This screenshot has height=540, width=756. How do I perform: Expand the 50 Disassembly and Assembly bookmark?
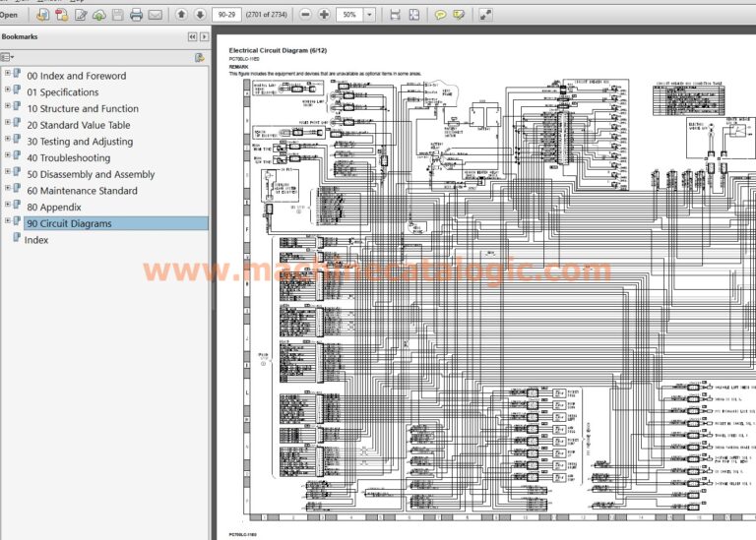click(x=7, y=171)
